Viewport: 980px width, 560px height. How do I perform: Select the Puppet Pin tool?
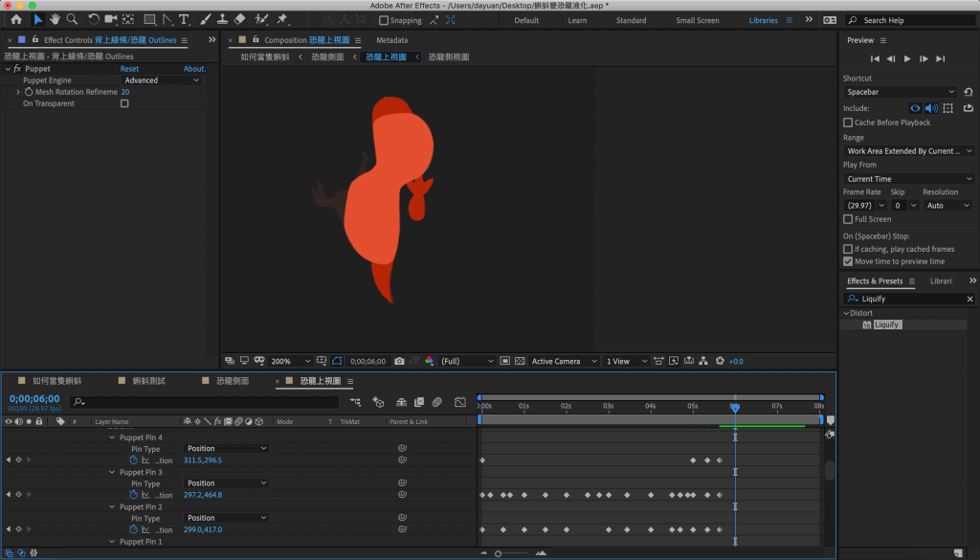click(282, 19)
